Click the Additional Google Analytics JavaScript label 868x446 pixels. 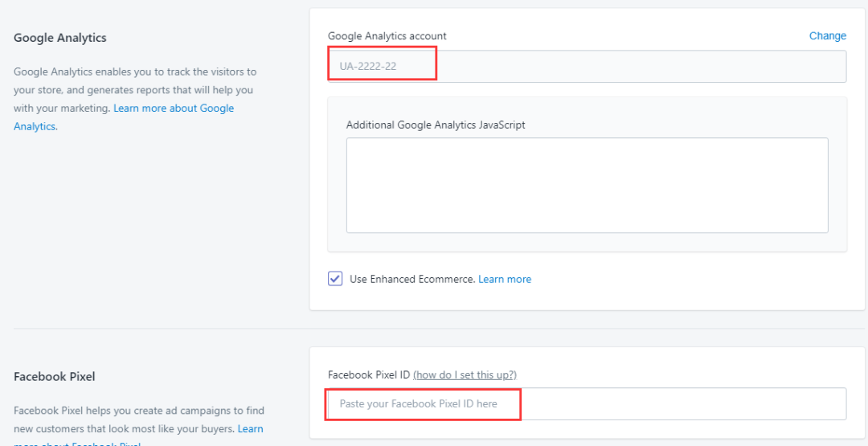click(x=436, y=125)
